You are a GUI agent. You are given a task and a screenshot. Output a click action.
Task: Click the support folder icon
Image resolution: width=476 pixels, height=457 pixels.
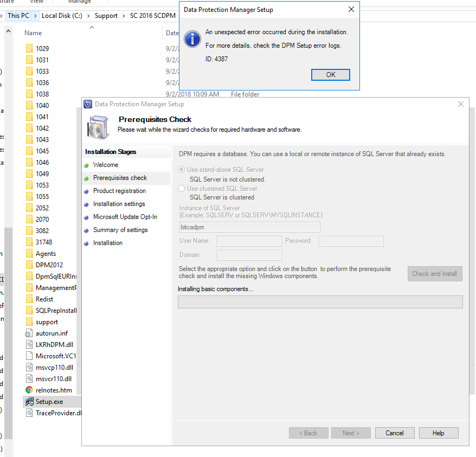(29, 321)
